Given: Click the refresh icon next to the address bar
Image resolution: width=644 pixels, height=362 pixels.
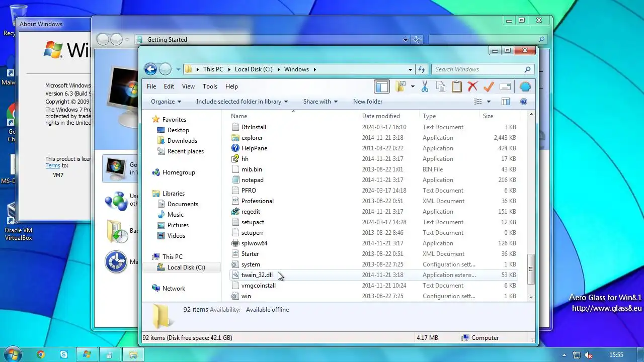Looking at the screenshot, I should pos(422,69).
